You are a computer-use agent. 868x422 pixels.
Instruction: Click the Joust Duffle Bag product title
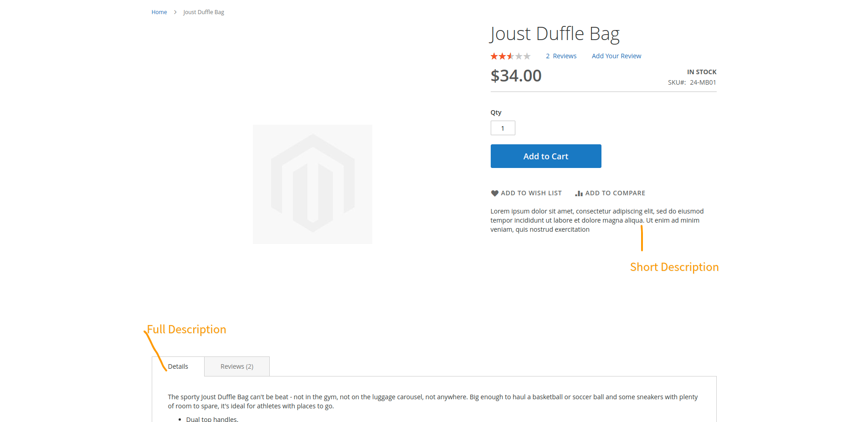click(555, 34)
